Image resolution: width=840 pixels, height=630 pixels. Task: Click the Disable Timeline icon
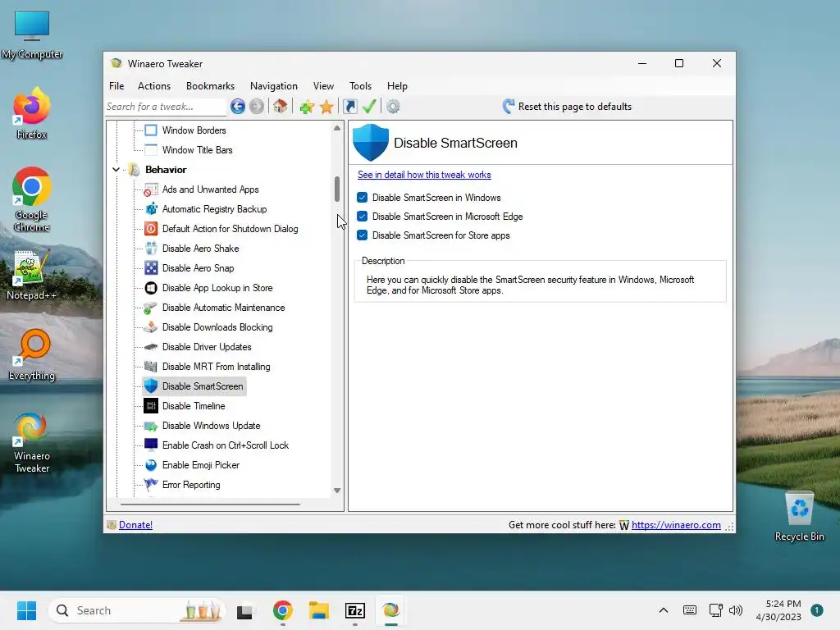[151, 406]
